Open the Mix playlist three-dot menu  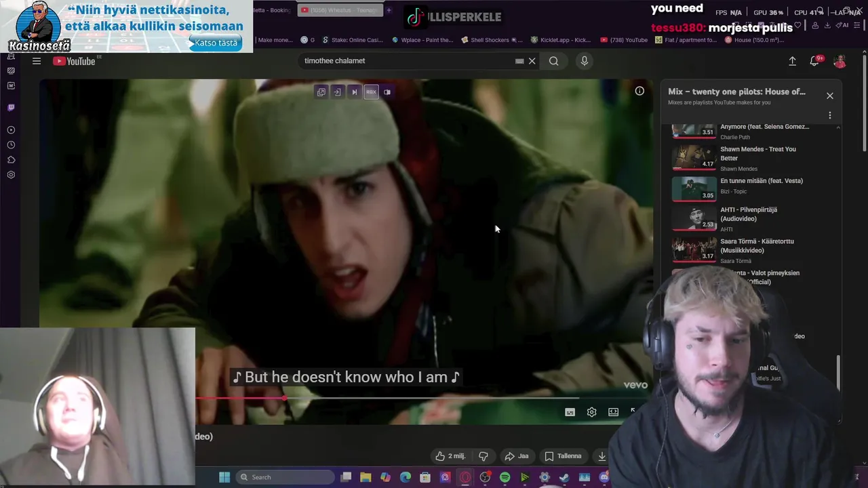pyautogui.click(x=830, y=115)
